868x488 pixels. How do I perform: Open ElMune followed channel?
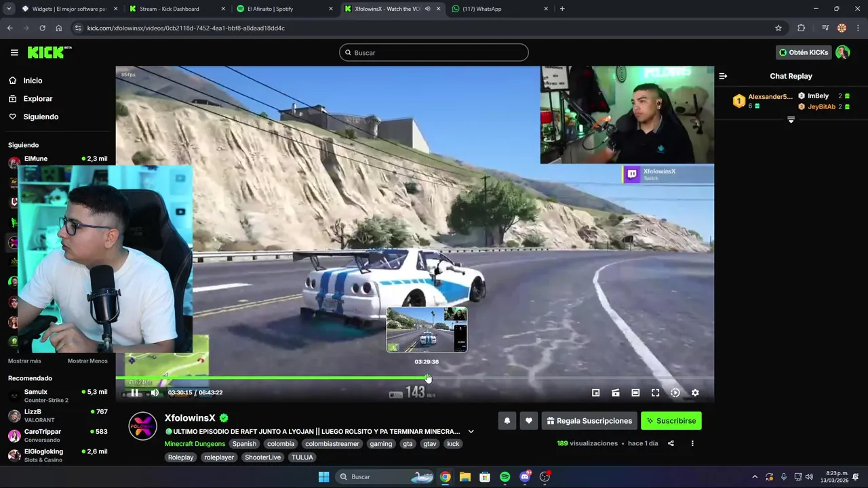click(58, 161)
